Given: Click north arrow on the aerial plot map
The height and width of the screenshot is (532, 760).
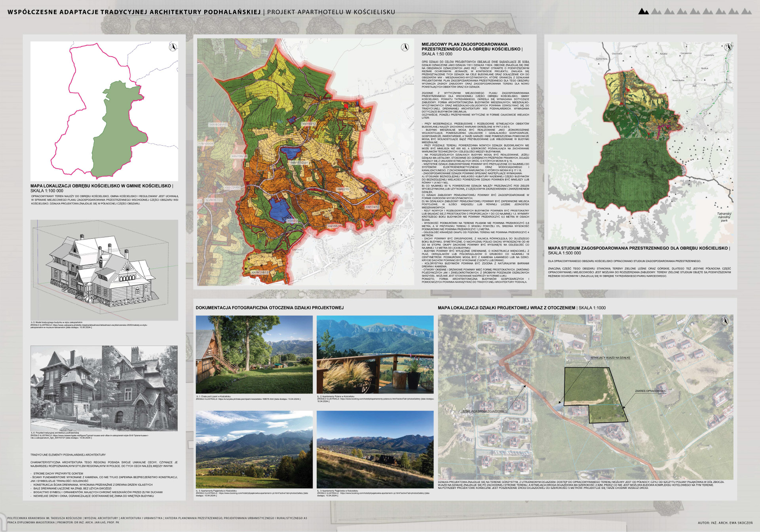Looking at the screenshot, I should tap(724, 321).
